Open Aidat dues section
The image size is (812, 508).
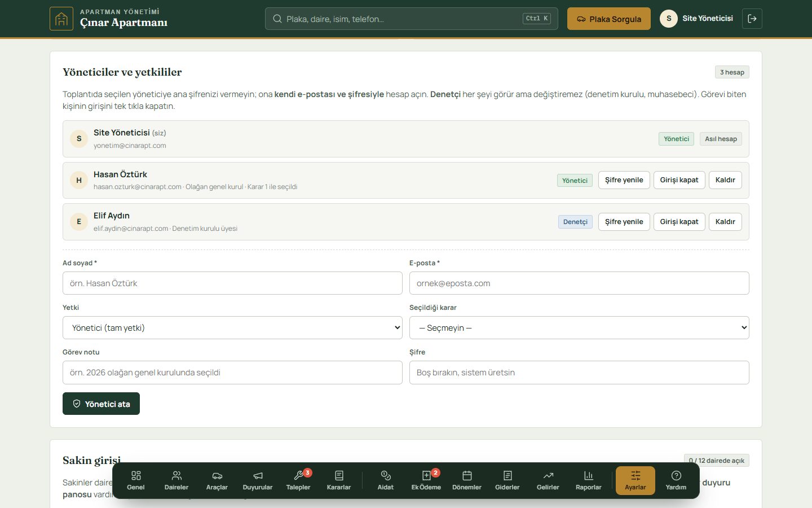386,480
